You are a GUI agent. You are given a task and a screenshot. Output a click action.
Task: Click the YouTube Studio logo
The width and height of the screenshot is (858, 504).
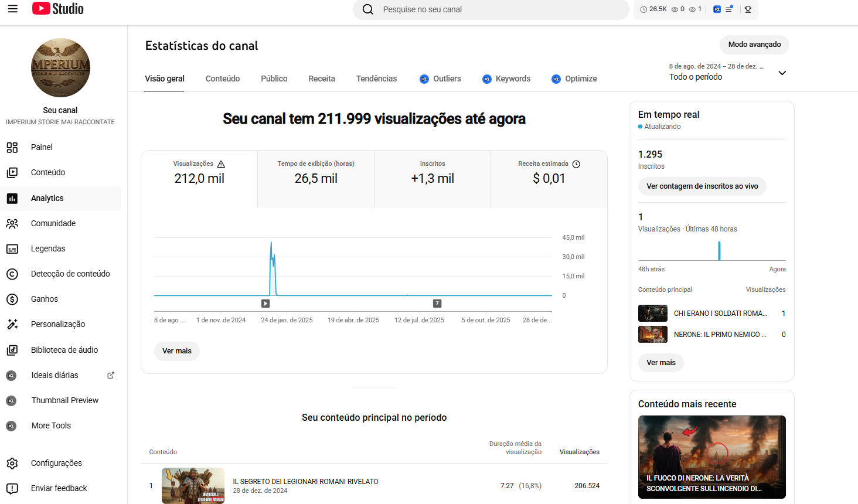click(58, 9)
